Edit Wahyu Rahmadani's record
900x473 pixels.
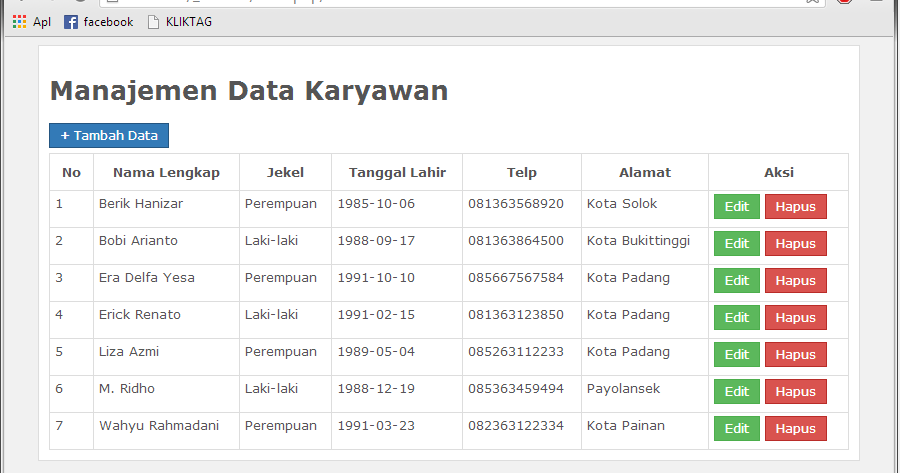pos(736,429)
